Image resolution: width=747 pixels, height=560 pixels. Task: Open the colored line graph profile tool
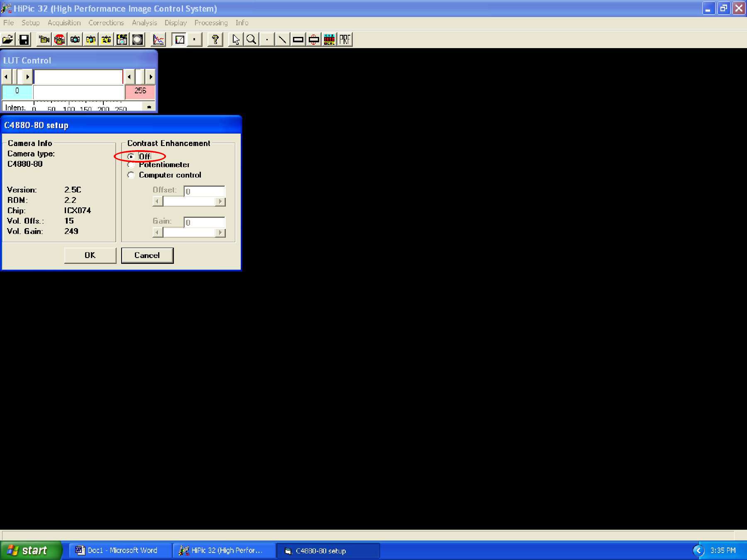click(158, 39)
